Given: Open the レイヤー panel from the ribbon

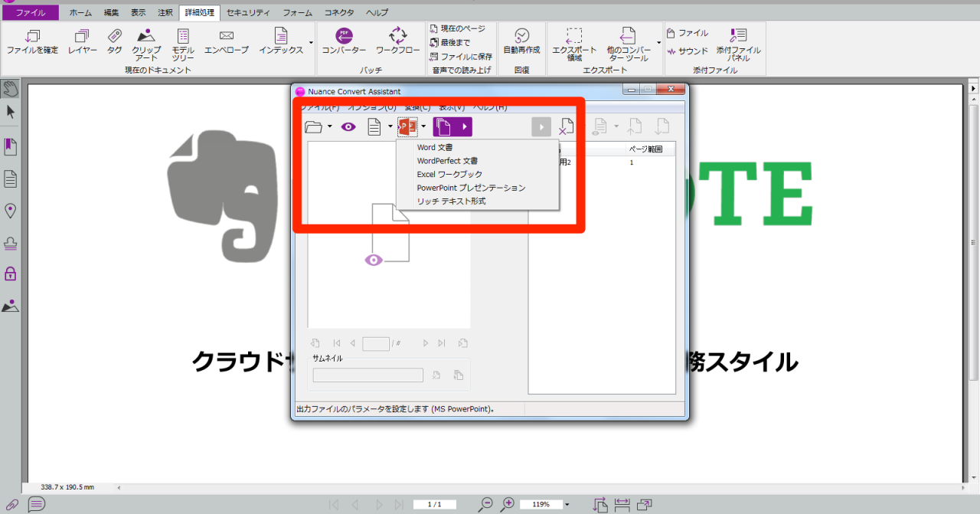Looking at the screenshot, I should [82, 42].
